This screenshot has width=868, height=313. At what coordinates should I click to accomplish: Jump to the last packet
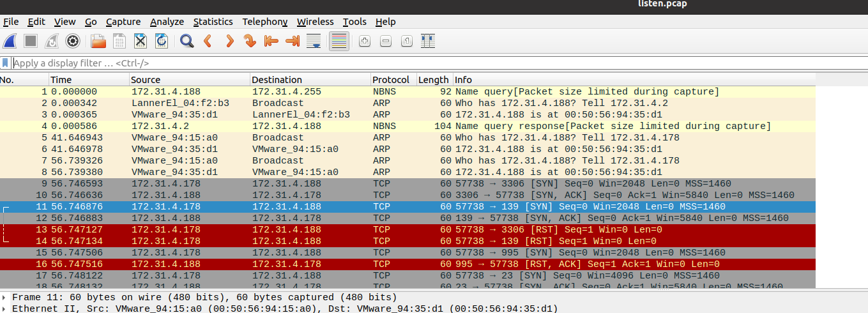coord(293,42)
